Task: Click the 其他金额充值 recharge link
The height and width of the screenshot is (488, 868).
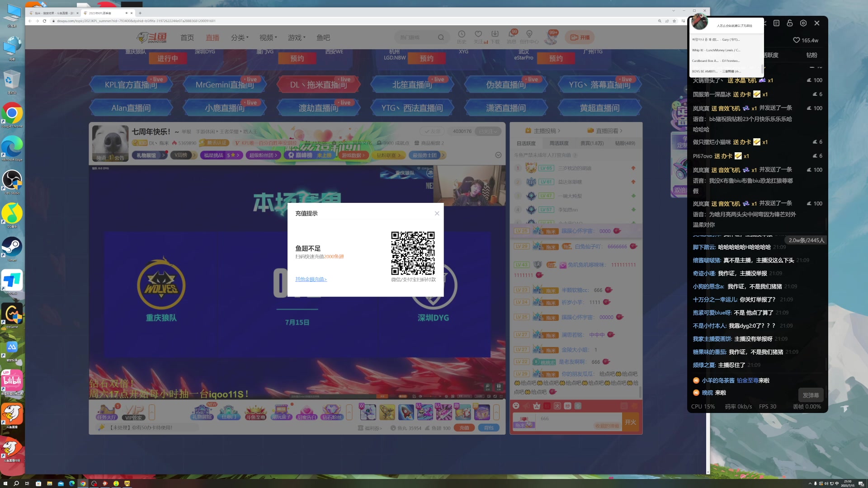Action: 311,279
